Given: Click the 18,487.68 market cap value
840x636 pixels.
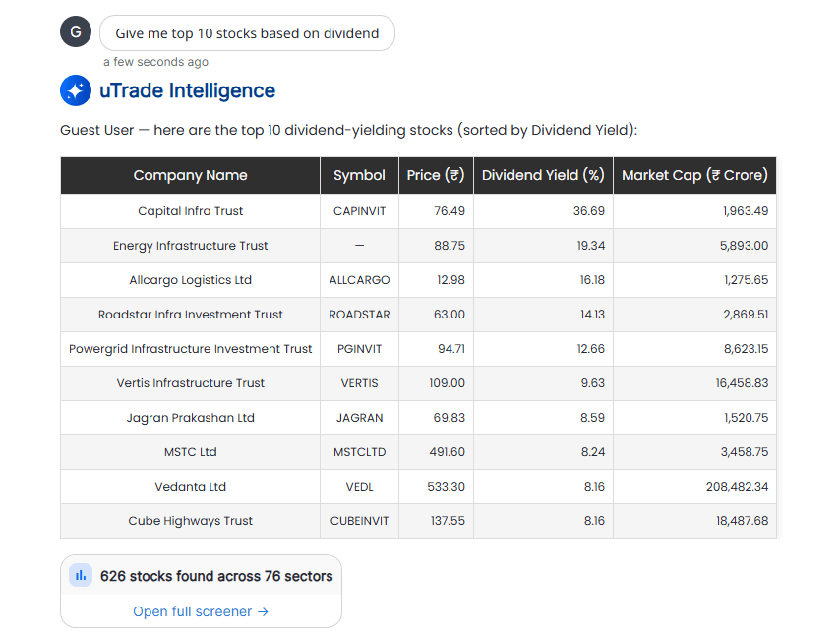Looking at the screenshot, I should tap(742, 521).
